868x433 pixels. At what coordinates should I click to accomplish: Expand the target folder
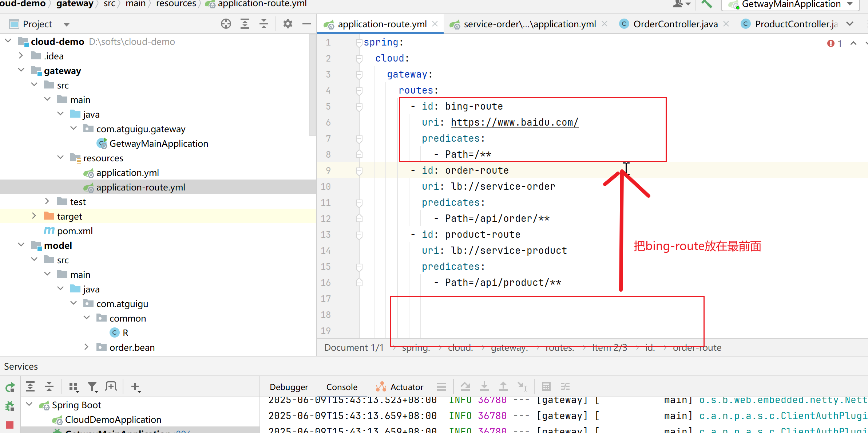pyautogui.click(x=34, y=216)
